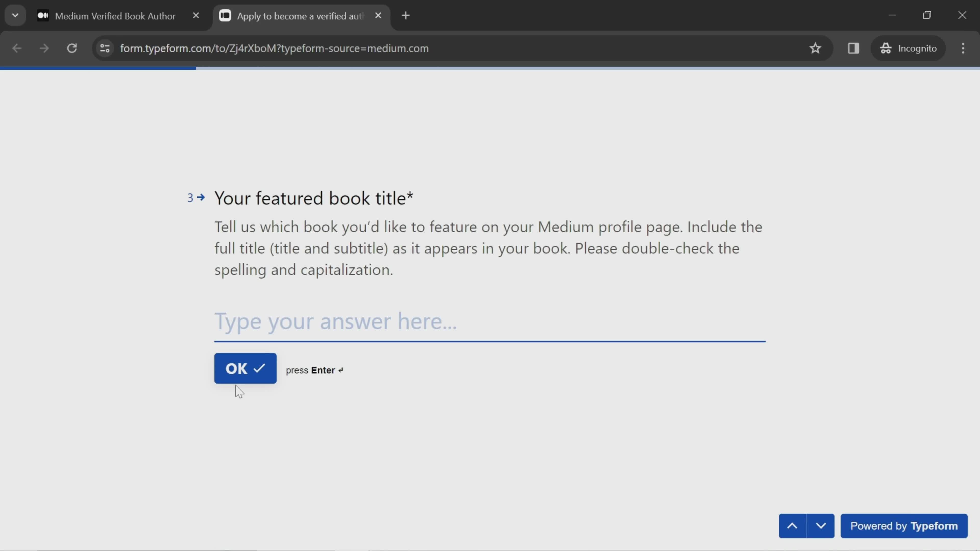Viewport: 980px width, 551px height.
Task: Navigate to the next question
Action: tap(821, 526)
